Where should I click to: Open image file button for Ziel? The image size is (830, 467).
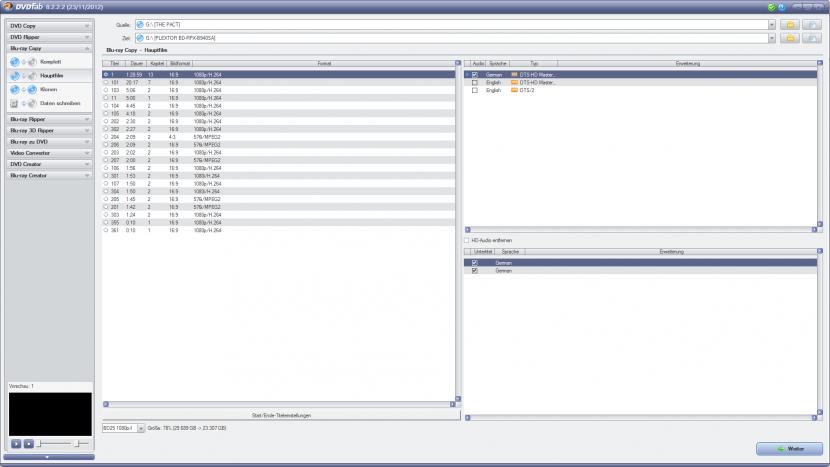tap(812, 38)
